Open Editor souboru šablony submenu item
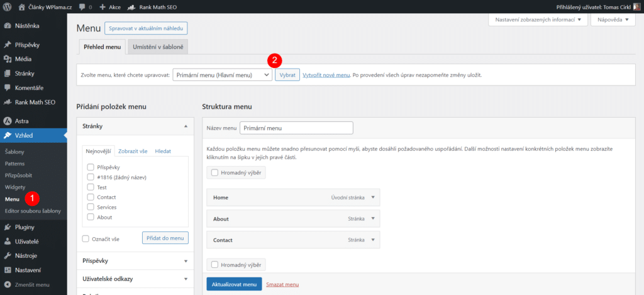Viewport: 644px width, 295px height. 34,211
